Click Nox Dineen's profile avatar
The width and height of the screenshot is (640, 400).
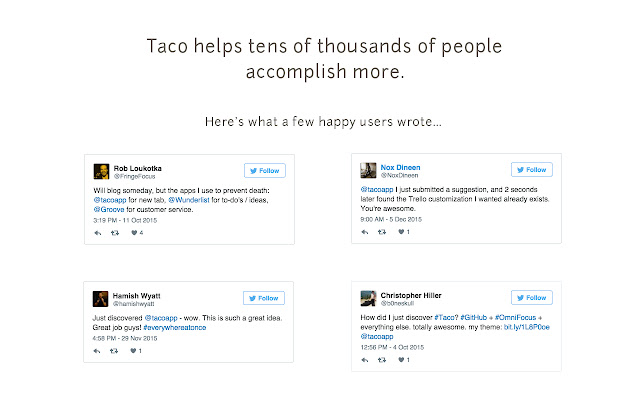[367, 170]
